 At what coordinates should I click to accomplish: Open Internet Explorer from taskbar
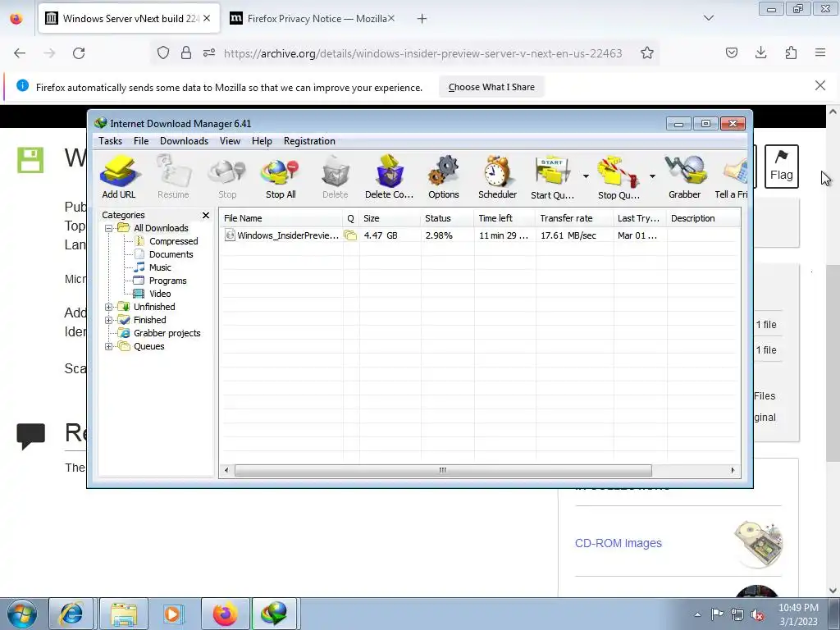click(71, 614)
